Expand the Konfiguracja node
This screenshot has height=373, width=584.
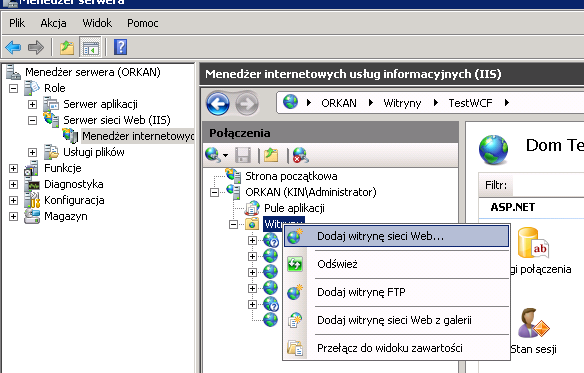pyautogui.click(x=13, y=200)
